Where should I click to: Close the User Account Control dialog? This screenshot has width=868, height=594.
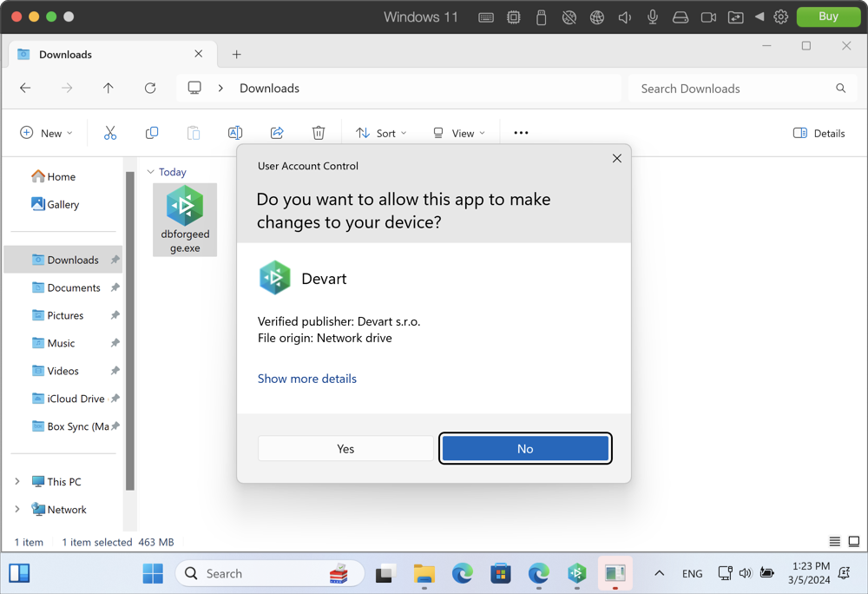pos(616,158)
